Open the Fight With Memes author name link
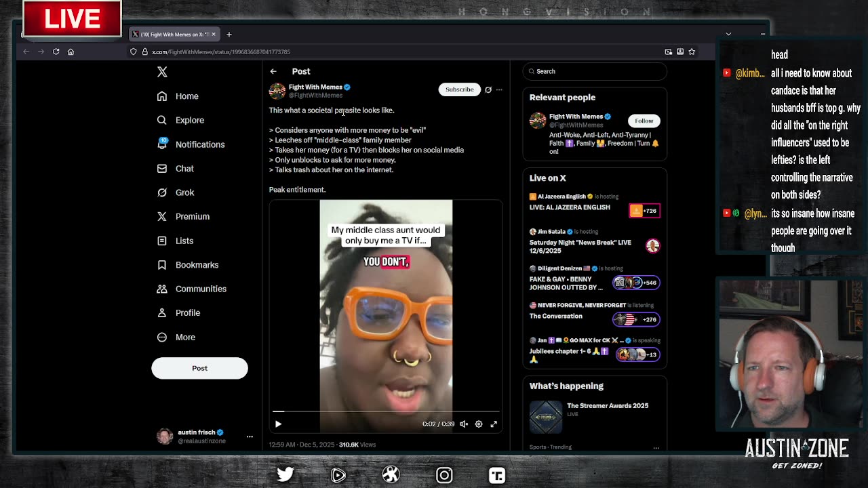 (x=315, y=87)
